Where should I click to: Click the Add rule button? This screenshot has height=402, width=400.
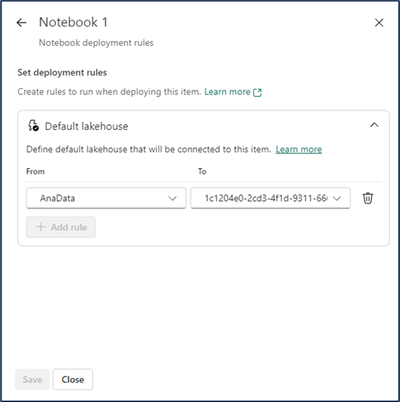(x=61, y=227)
